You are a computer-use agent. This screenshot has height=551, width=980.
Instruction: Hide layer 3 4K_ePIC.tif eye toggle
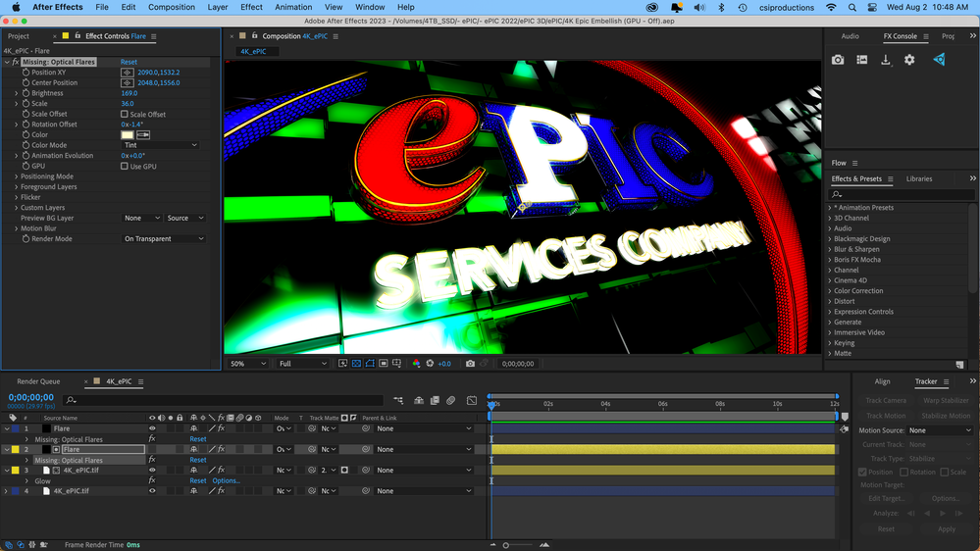pyautogui.click(x=152, y=471)
